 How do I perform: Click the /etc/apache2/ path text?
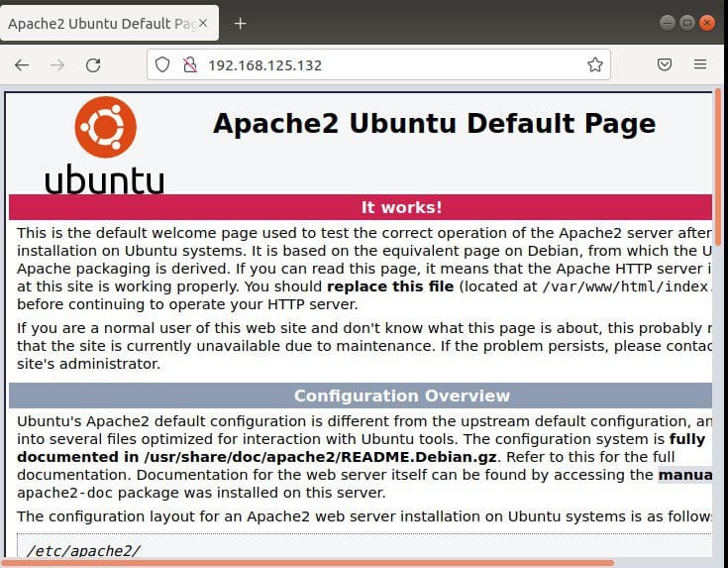click(x=83, y=551)
